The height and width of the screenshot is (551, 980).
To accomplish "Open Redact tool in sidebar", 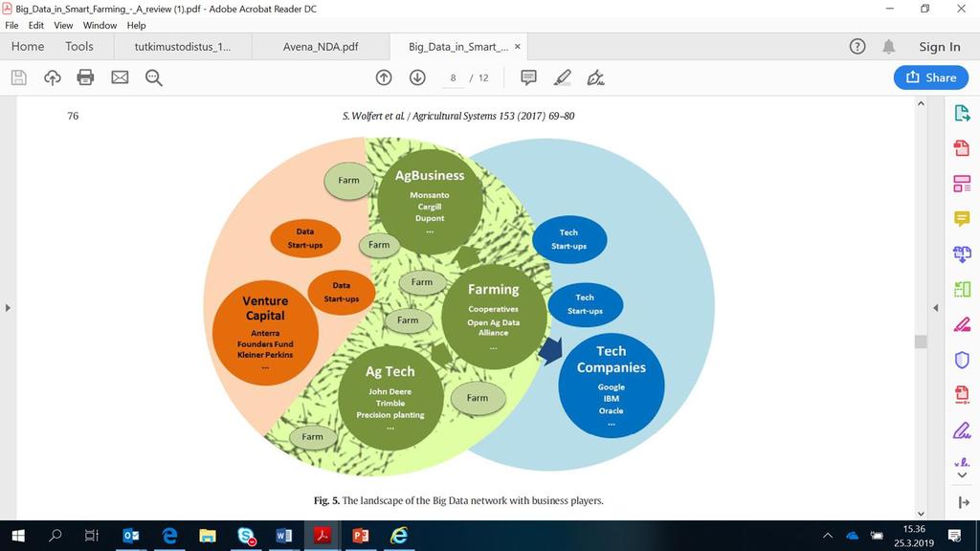I will pos(962,324).
